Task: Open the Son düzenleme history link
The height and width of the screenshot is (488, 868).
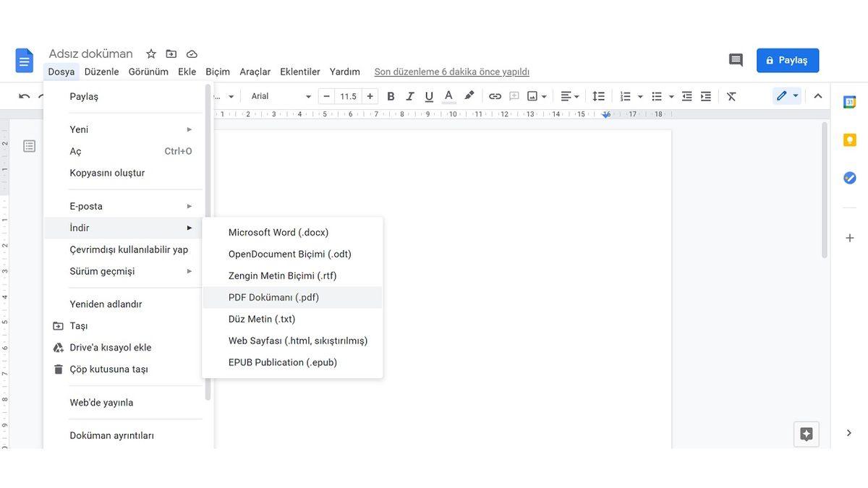Action: [451, 72]
